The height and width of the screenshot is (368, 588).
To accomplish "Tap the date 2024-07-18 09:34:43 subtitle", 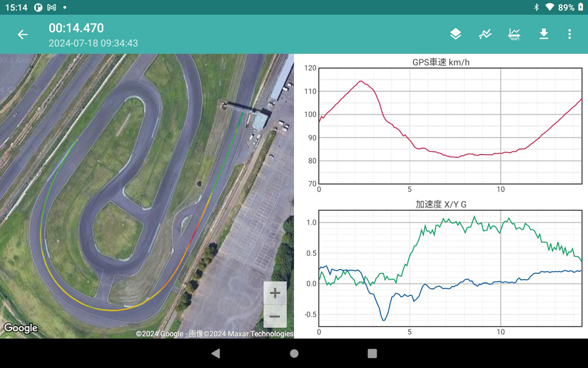I will (93, 43).
